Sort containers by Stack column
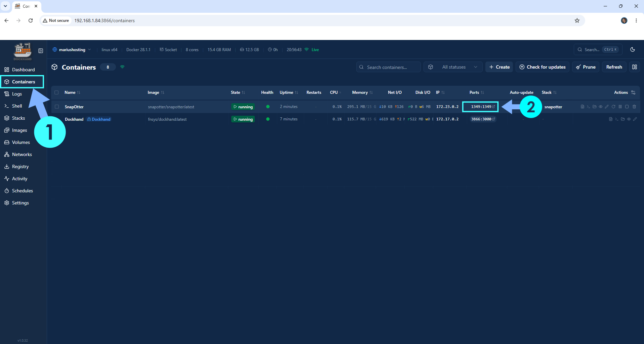Screen dimensions: 644x344 549,92
